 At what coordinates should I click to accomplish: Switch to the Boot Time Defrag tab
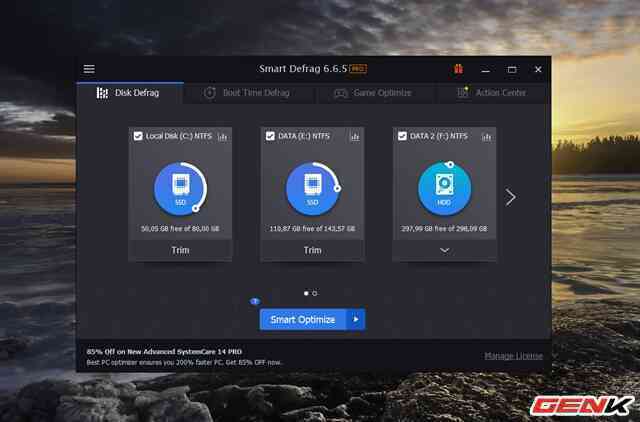pyautogui.click(x=247, y=93)
